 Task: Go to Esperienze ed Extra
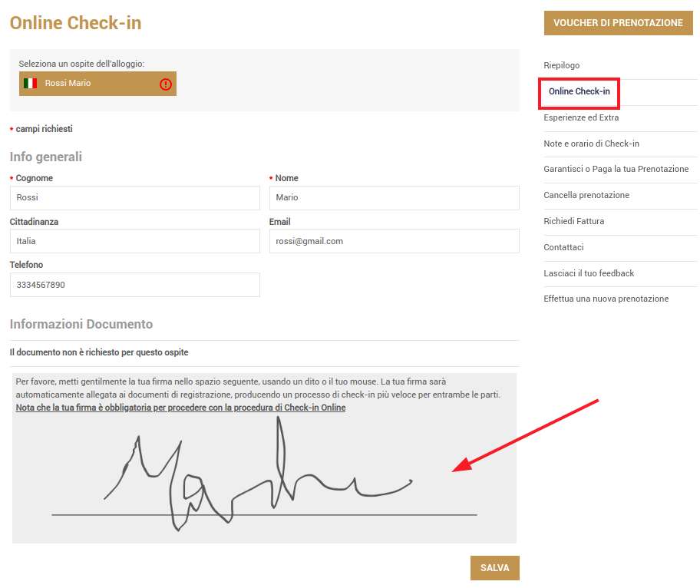click(x=581, y=117)
